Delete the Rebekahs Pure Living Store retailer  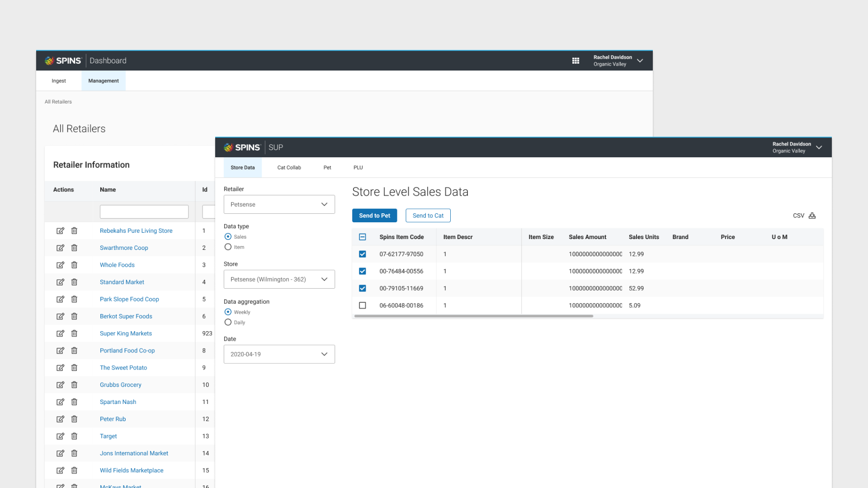point(74,231)
